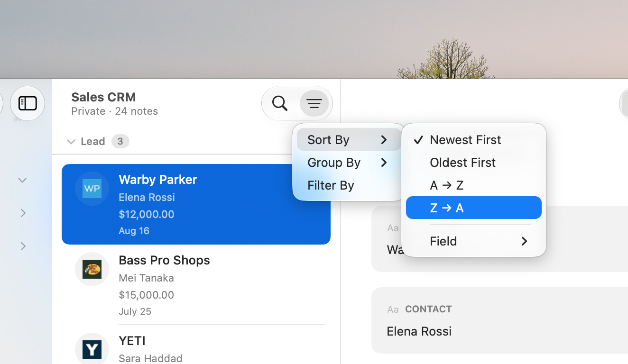Image resolution: width=628 pixels, height=364 pixels.
Task: Click the July 25 date
Action: coord(135,311)
